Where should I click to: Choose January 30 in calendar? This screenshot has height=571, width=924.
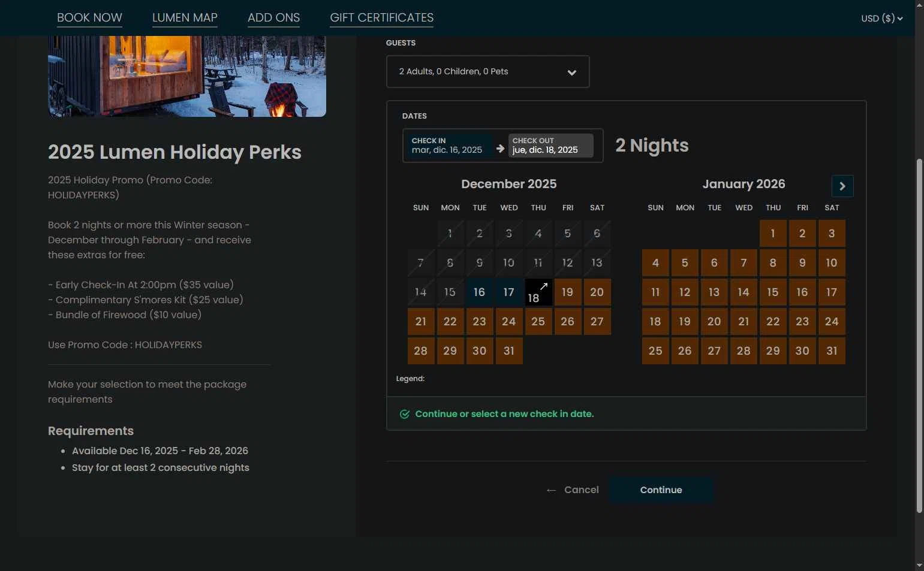[x=802, y=351]
